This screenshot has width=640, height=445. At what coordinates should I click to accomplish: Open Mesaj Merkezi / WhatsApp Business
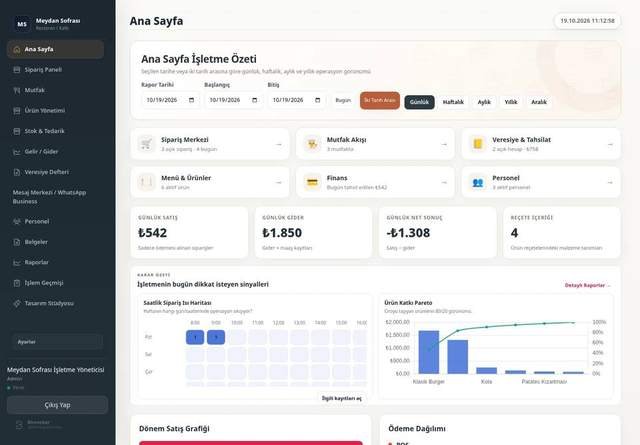point(55,197)
